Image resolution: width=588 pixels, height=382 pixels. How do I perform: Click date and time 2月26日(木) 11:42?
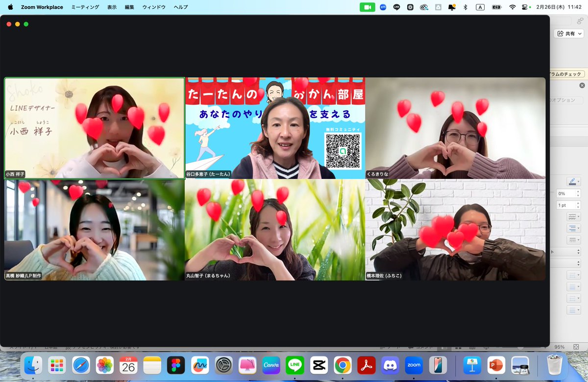[560, 7]
